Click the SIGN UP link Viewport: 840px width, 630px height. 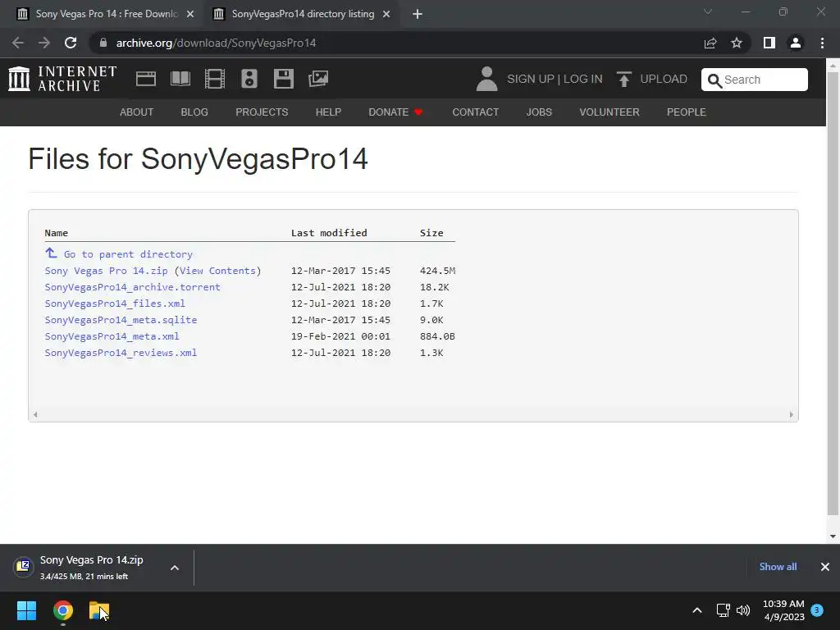[531, 79]
